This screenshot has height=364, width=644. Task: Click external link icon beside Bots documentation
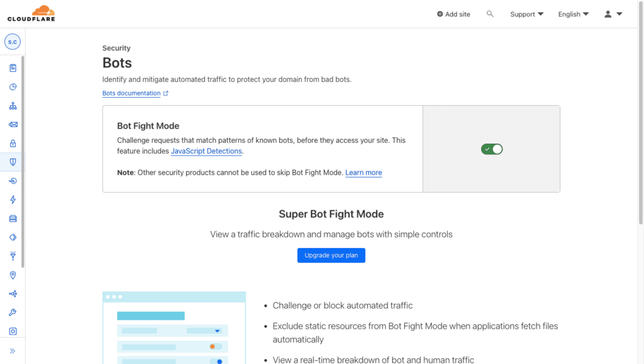[x=166, y=93]
